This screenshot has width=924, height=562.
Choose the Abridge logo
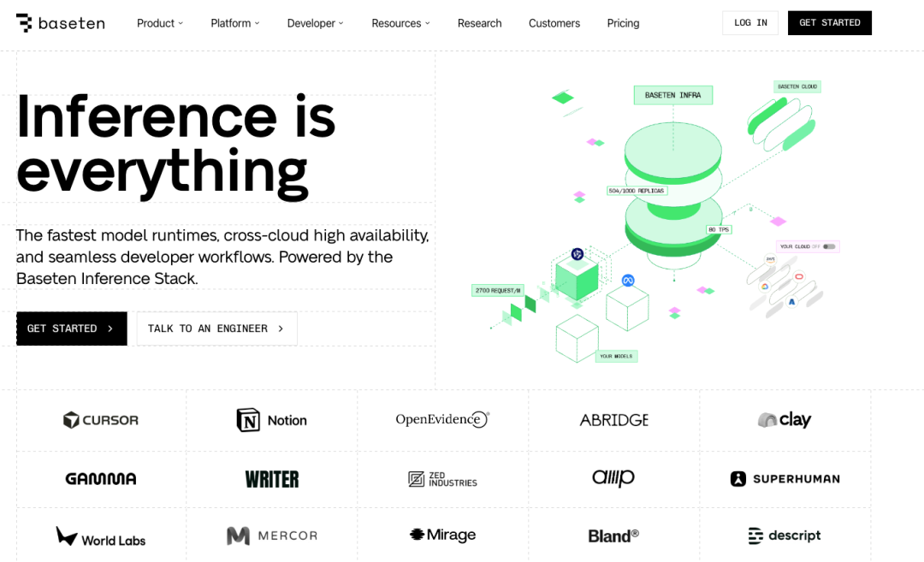point(614,420)
